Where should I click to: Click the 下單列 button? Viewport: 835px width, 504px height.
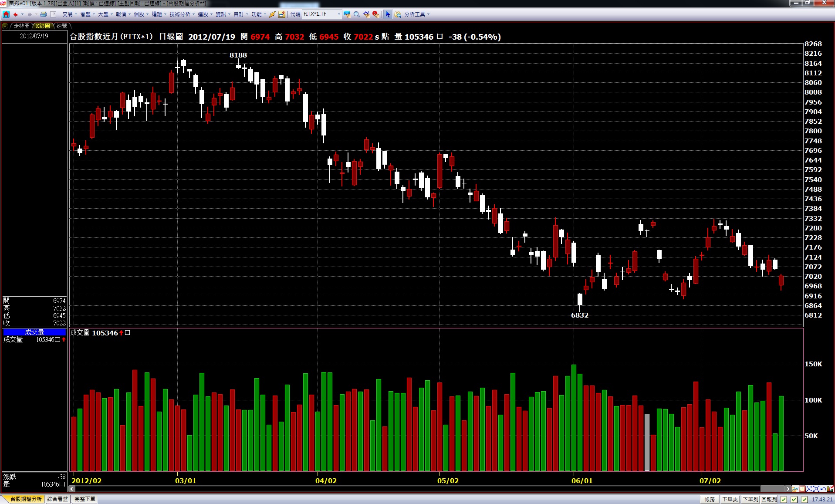tap(750, 500)
